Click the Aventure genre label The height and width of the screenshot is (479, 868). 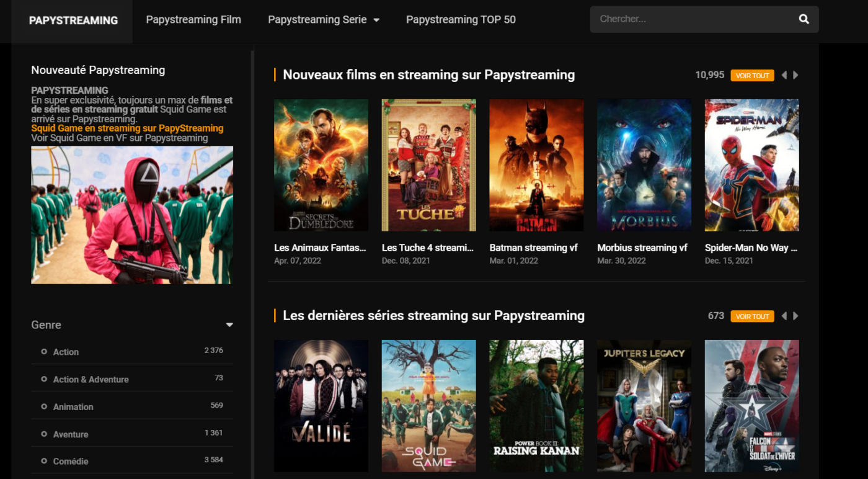click(x=71, y=434)
